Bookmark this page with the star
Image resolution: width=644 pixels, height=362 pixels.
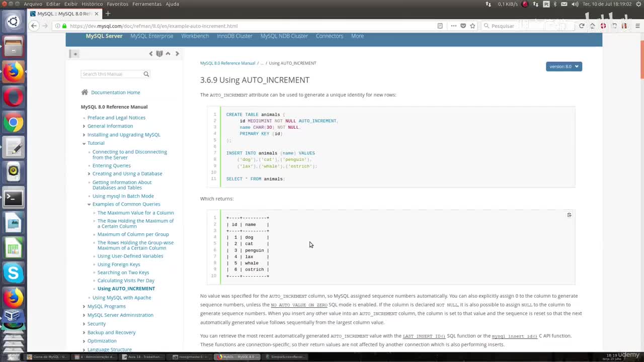point(472,26)
